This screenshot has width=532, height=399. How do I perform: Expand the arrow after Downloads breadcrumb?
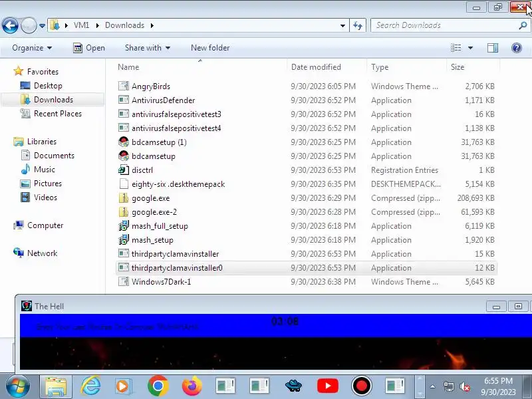(x=152, y=25)
